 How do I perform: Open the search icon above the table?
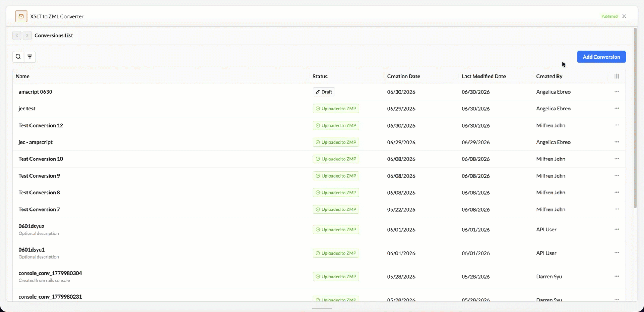(18, 57)
